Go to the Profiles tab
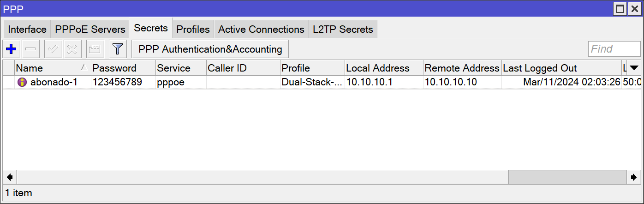The height and width of the screenshot is (204, 644). click(x=193, y=30)
